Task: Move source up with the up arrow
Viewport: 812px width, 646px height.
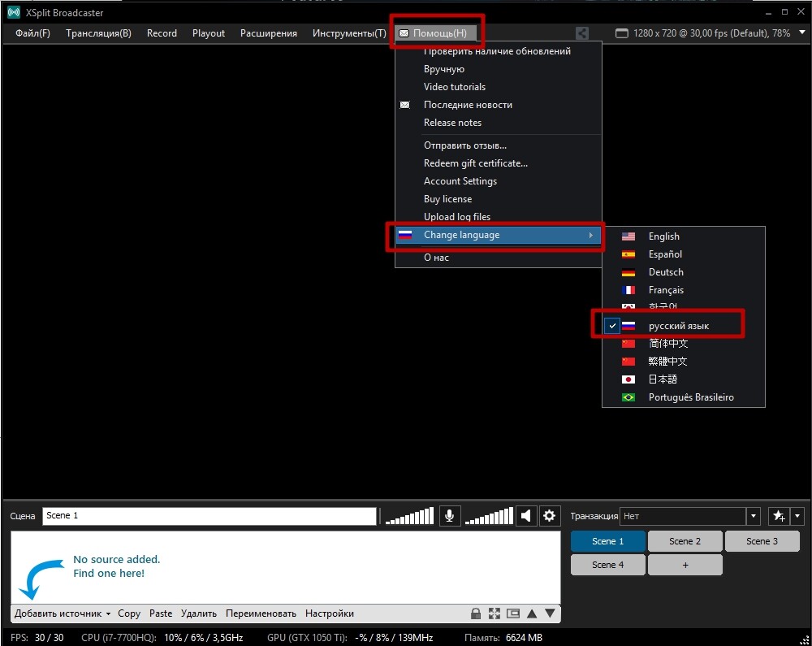Action: click(x=532, y=613)
